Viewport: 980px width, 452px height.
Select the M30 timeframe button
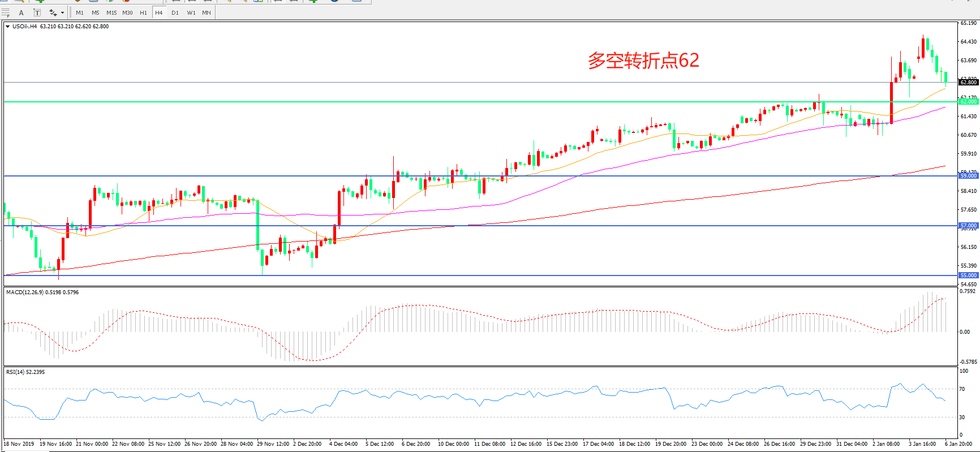tap(127, 12)
